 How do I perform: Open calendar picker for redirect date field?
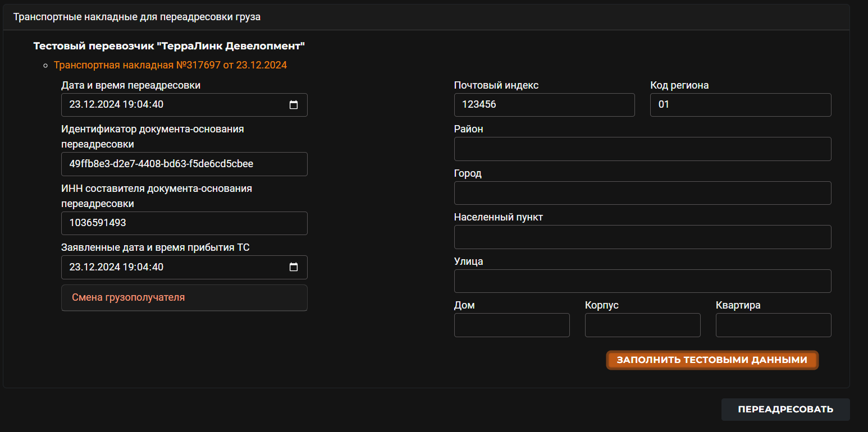[x=293, y=105]
